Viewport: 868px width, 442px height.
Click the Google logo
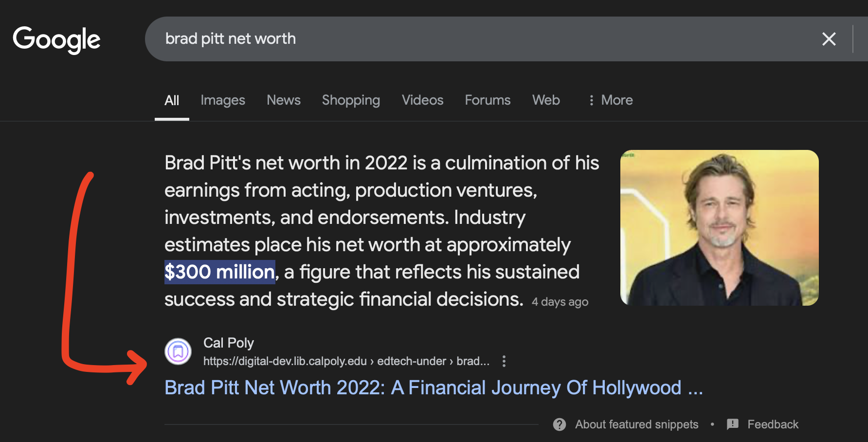[x=56, y=39]
